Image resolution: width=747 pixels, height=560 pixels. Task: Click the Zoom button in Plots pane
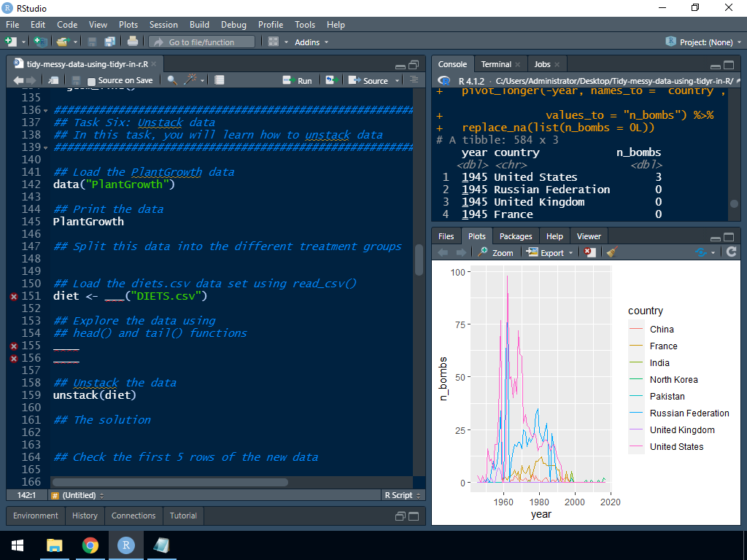point(496,252)
